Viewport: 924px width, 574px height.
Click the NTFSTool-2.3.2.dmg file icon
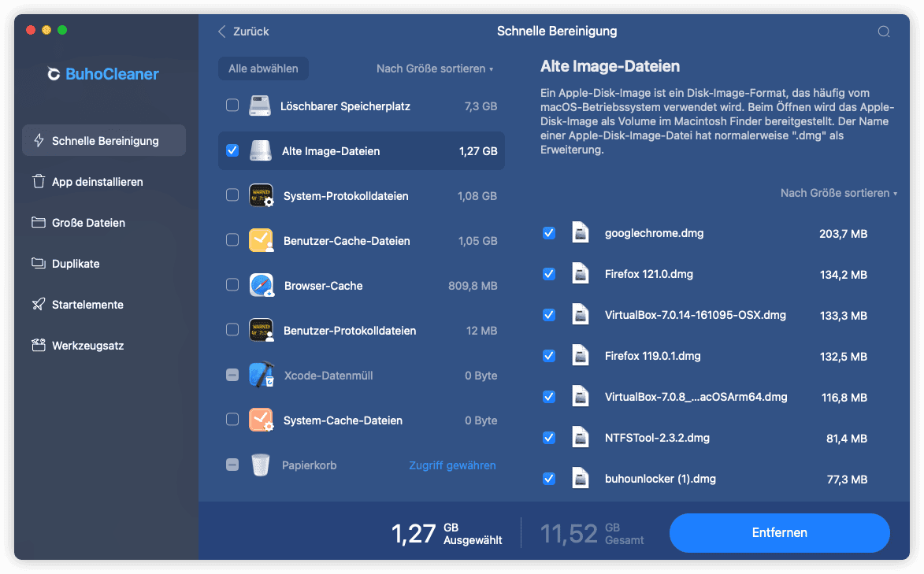[581, 438]
